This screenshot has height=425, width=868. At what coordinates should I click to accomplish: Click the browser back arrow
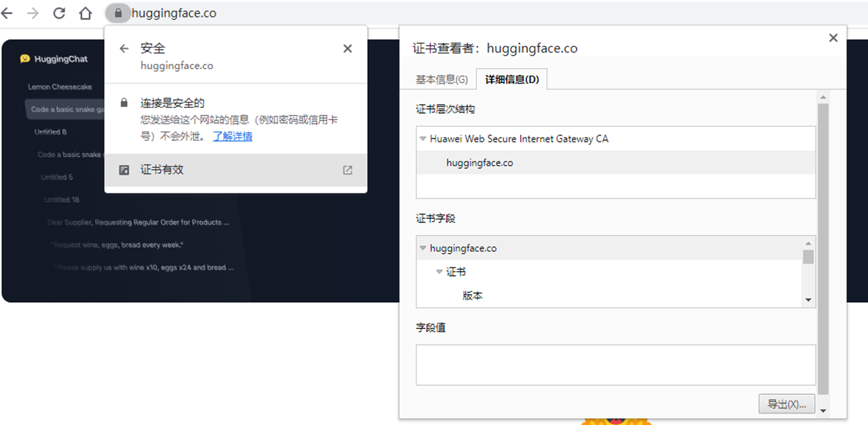click(x=7, y=13)
